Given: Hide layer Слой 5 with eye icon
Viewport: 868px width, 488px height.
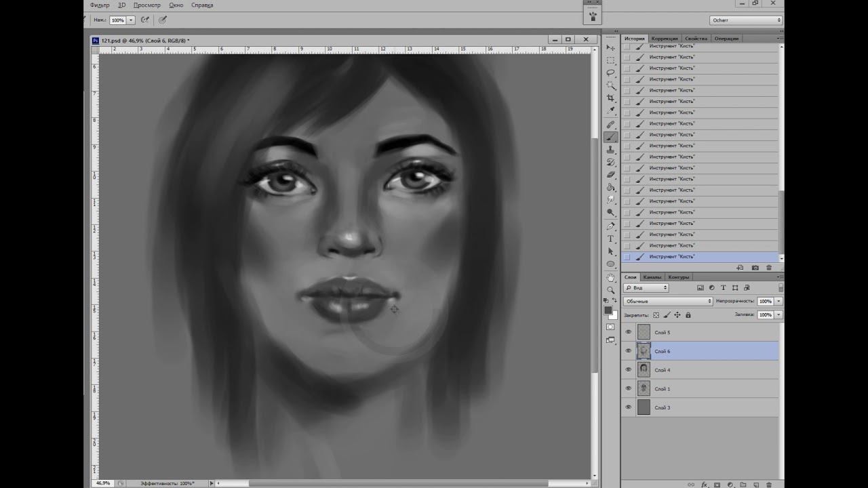Looking at the screenshot, I should click(x=628, y=332).
